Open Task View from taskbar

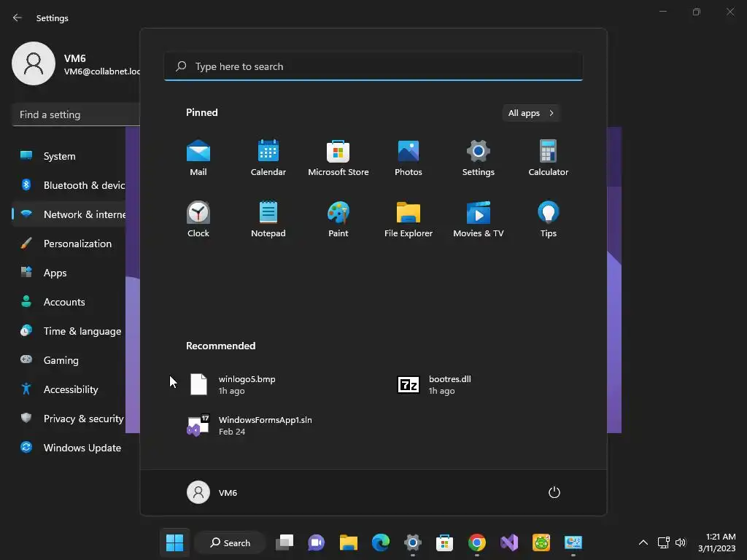click(x=285, y=542)
